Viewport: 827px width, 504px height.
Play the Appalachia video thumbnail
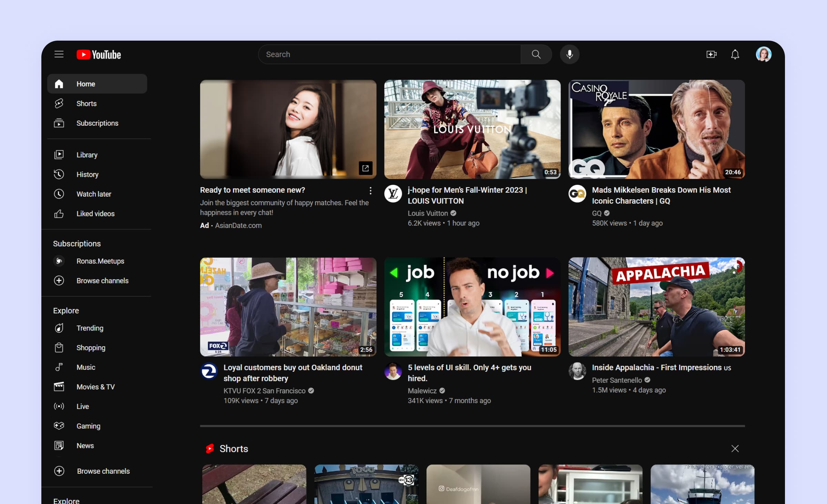[656, 307]
